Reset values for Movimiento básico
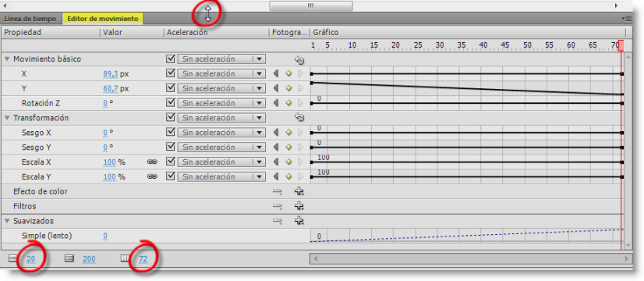 (299, 60)
